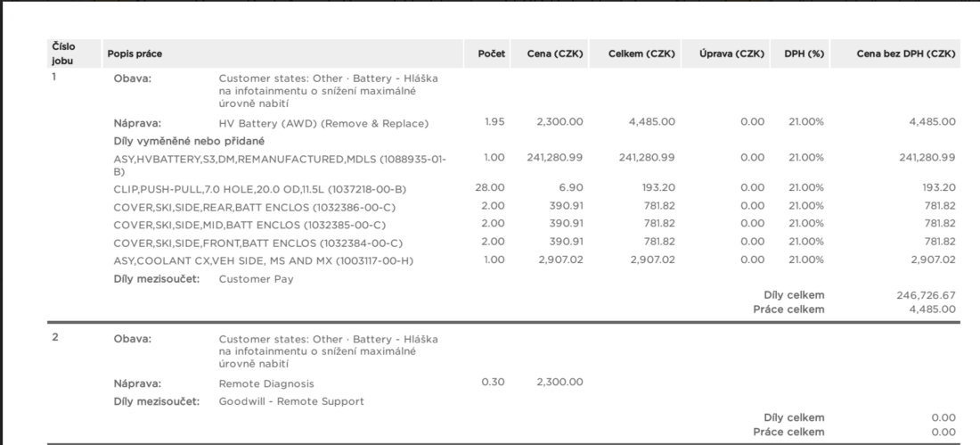Click the COVER,SKI,SIDE,FRONT part line

(257, 243)
